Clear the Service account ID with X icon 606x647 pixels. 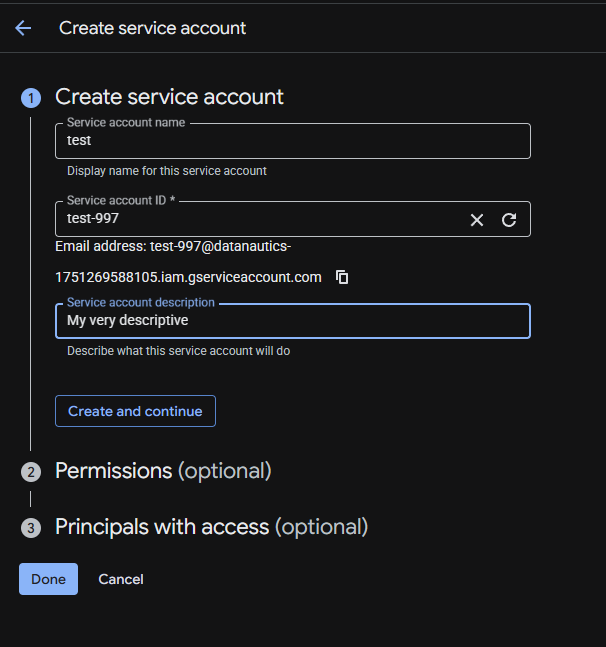click(x=477, y=220)
